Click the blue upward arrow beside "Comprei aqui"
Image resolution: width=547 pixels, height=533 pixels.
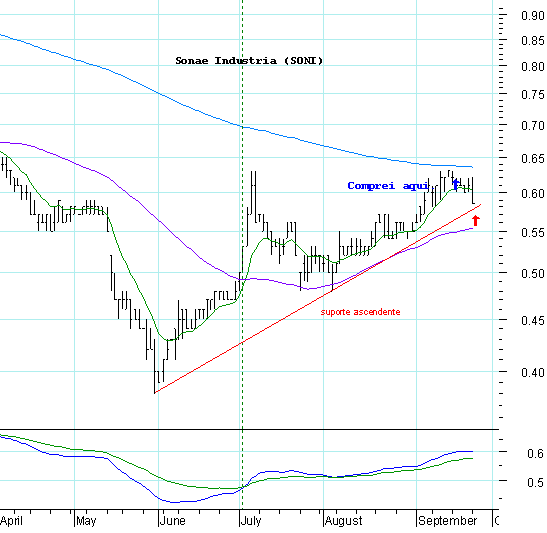(455, 184)
